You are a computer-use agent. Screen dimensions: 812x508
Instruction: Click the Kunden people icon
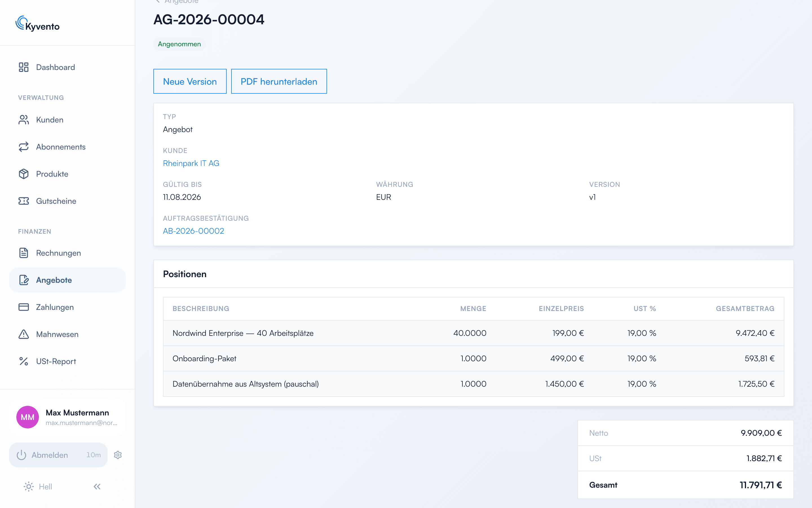[23, 120]
